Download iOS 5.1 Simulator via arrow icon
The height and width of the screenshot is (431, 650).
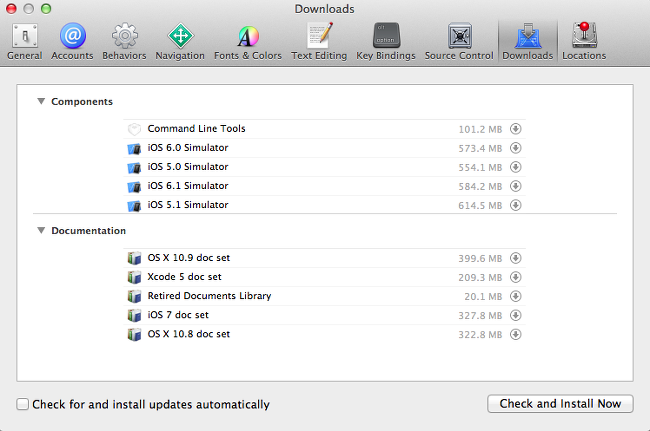click(516, 205)
